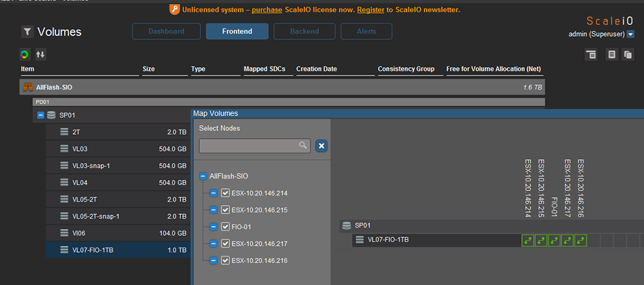Sort by the Consistency Group column header
Image resolution: width=644 pixels, height=285 pixels.
coord(406,69)
